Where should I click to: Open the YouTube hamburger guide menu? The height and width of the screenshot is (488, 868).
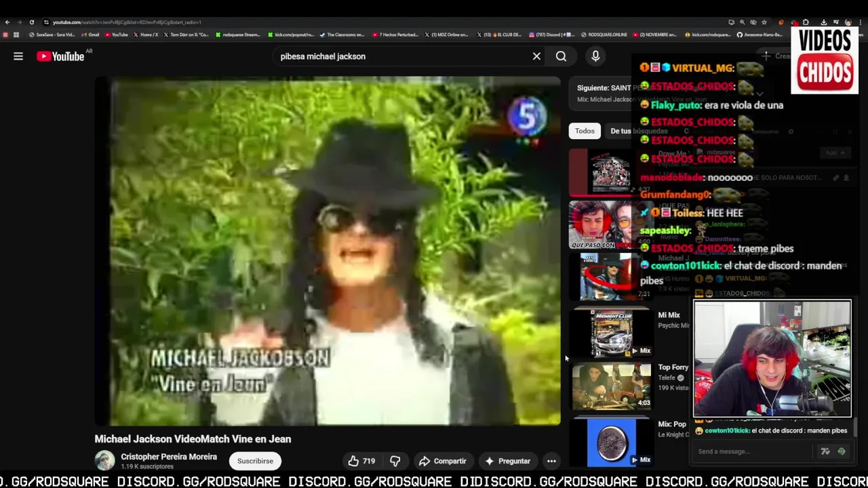coord(18,56)
